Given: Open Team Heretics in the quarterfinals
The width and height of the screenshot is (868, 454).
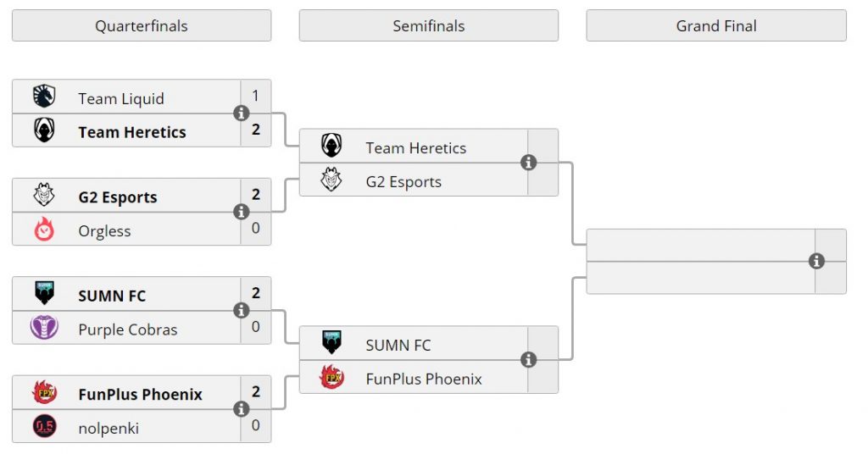Looking at the screenshot, I should tap(126, 131).
